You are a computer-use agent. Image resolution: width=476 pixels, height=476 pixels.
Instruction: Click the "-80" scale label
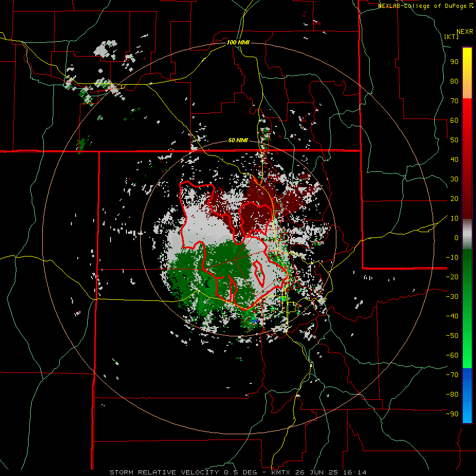click(x=452, y=395)
